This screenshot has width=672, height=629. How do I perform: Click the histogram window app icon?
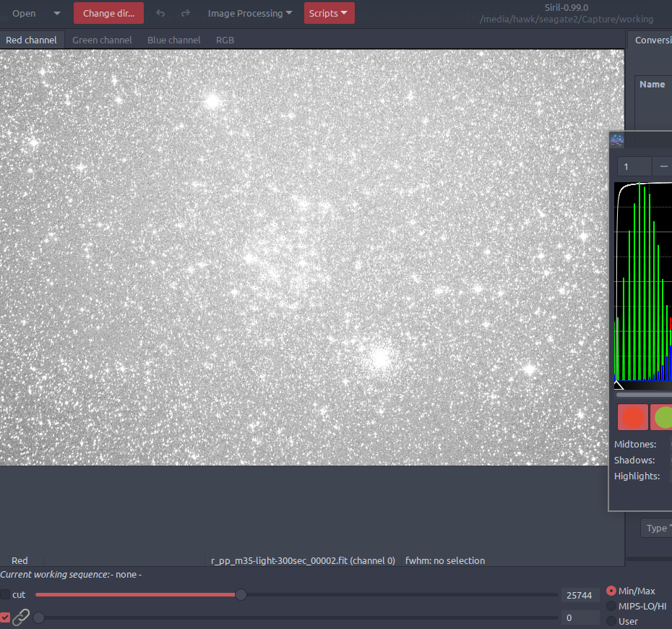[617, 140]
